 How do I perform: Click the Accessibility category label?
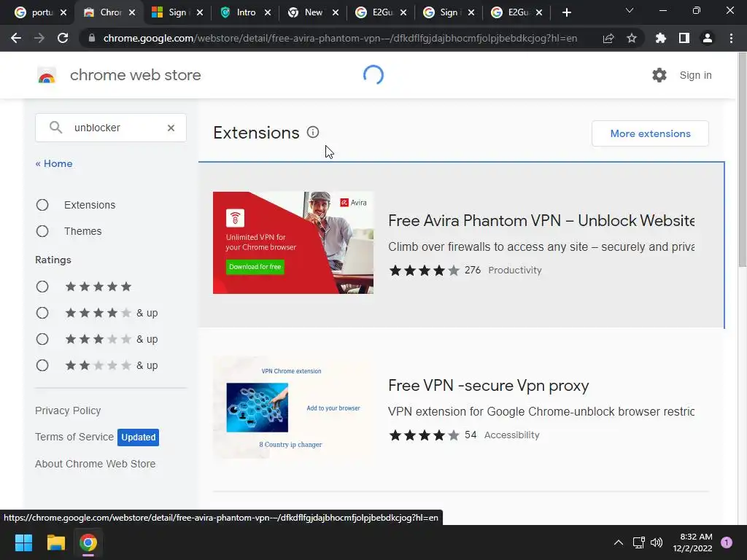point(511,435)
